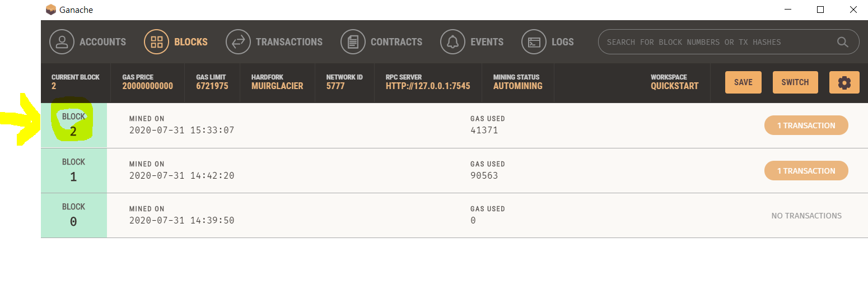This screenshot has height=284, width=868.
Task: Open settings with the gear icon
Action: click(844, 82)
